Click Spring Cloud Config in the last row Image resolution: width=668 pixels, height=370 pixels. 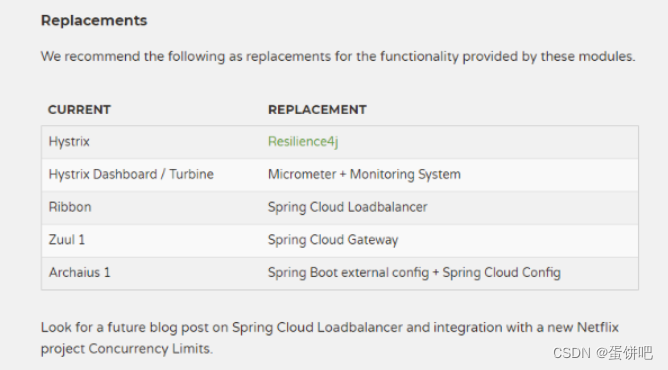pos(501,273)
